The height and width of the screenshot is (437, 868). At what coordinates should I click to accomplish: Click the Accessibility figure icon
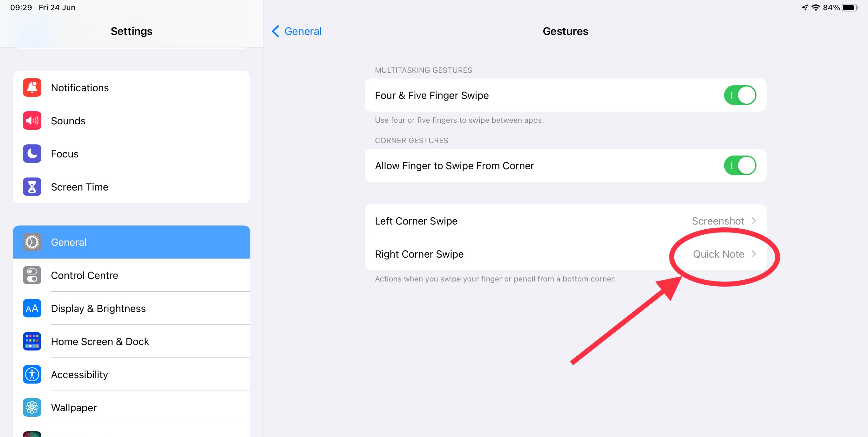click(x=32, y=374)
